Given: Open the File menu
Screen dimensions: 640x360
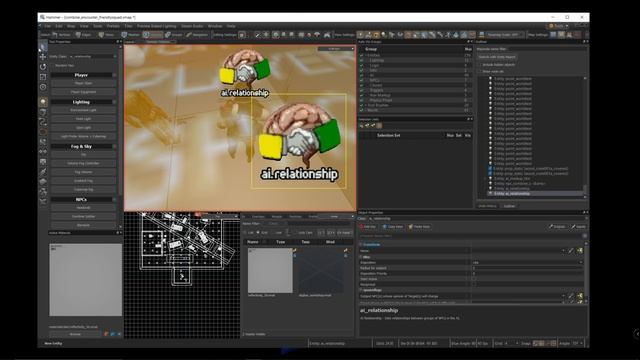Looking at the screenshot, I should click(48, 26).
